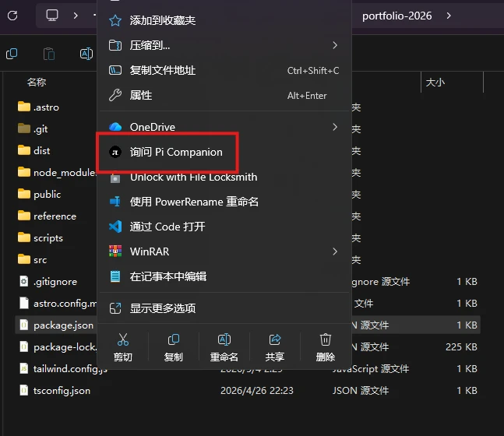This screenshot has width=504, height=436.
Task: Click OneDrive cloud icon
Action: point(115,127)
